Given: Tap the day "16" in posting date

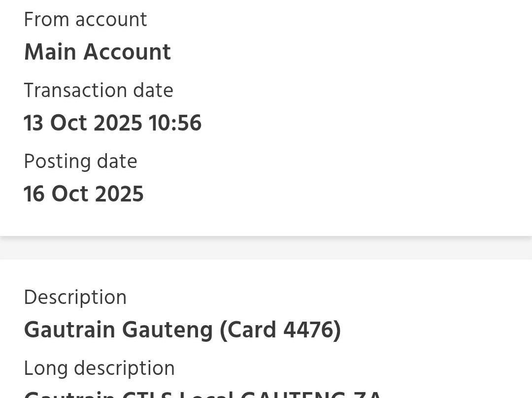Looking at the screenshot, I should click(34, 194).
